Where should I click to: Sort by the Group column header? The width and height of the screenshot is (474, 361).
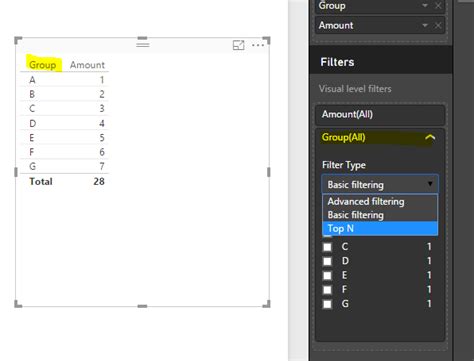42,65
